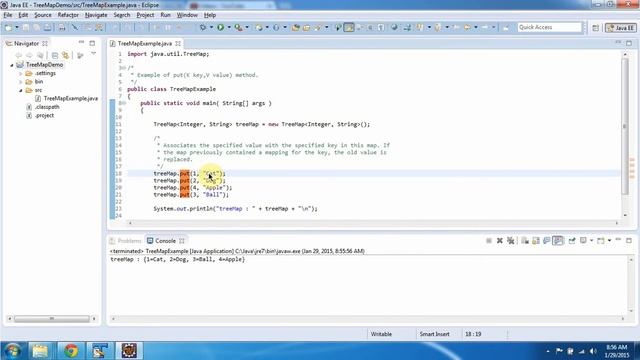Click Remove Launch X icon in Console
The image size is (640, 360).
click(500, 241)
